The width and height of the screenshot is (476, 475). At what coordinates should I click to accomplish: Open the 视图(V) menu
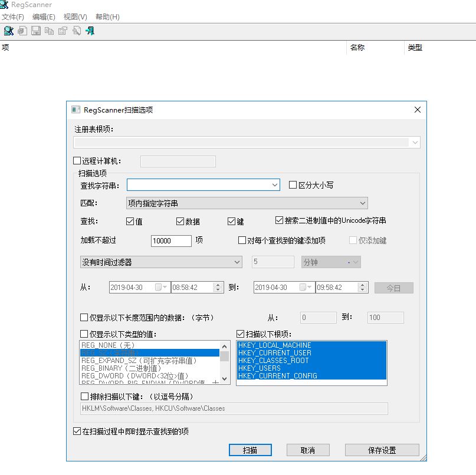75,17
